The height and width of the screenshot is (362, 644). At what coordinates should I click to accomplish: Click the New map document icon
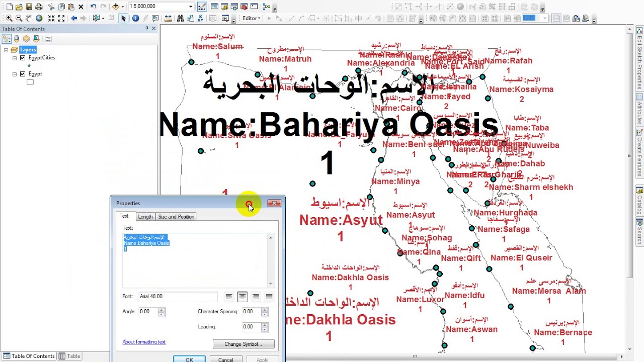coord(9,7)
